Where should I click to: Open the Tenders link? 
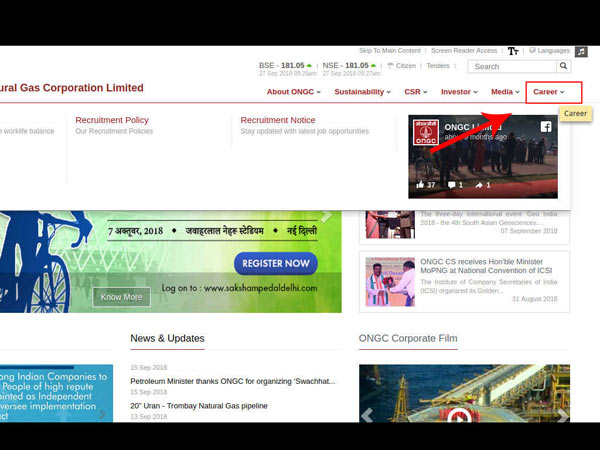(438, 66)
